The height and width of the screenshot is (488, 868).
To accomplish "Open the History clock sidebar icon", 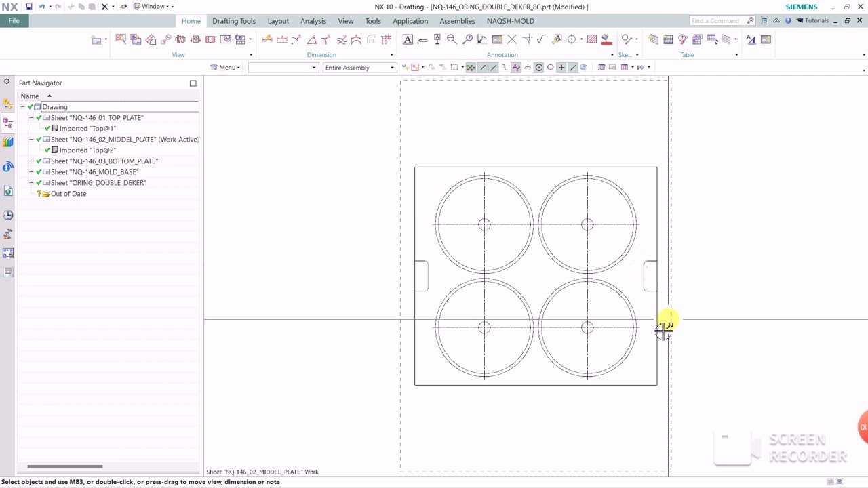I will point(8,215).
